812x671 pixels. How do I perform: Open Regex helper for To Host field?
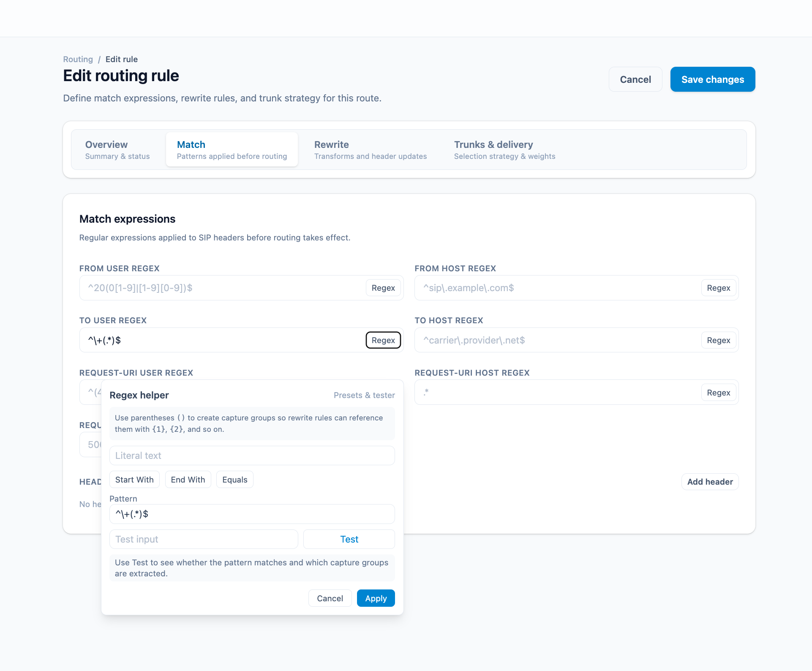(x=718, y=340)
